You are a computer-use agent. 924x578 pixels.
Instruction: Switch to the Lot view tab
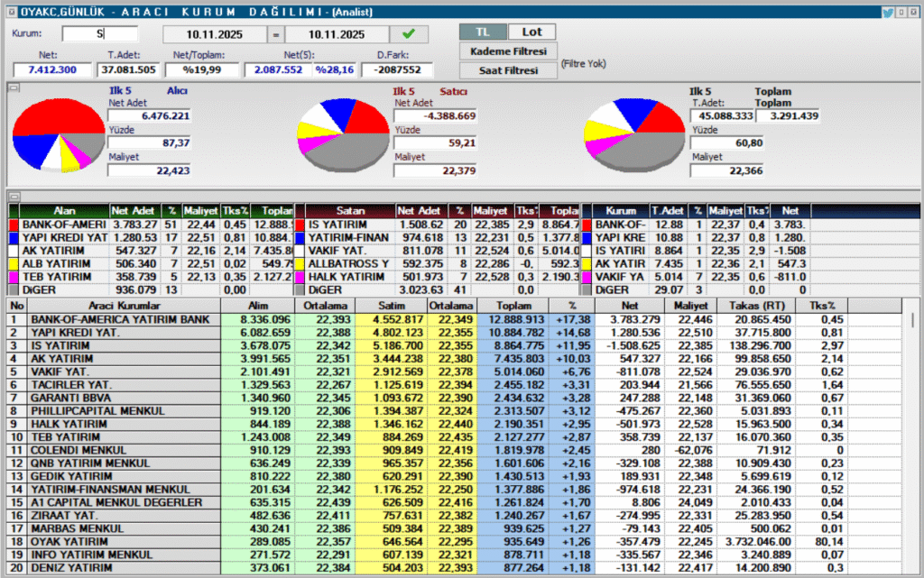pyautogui.click(x=531, y=31)
